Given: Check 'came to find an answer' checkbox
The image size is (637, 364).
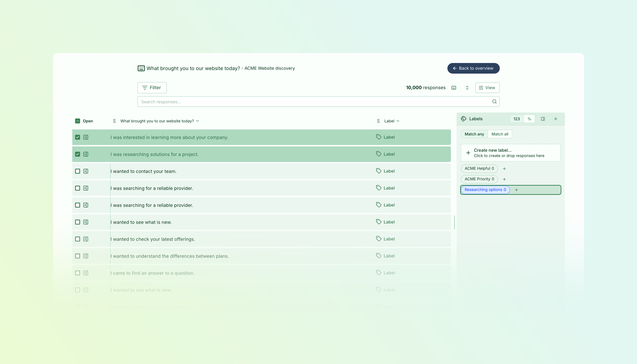Looking at the screenshot, I should [x=78, y=273].
